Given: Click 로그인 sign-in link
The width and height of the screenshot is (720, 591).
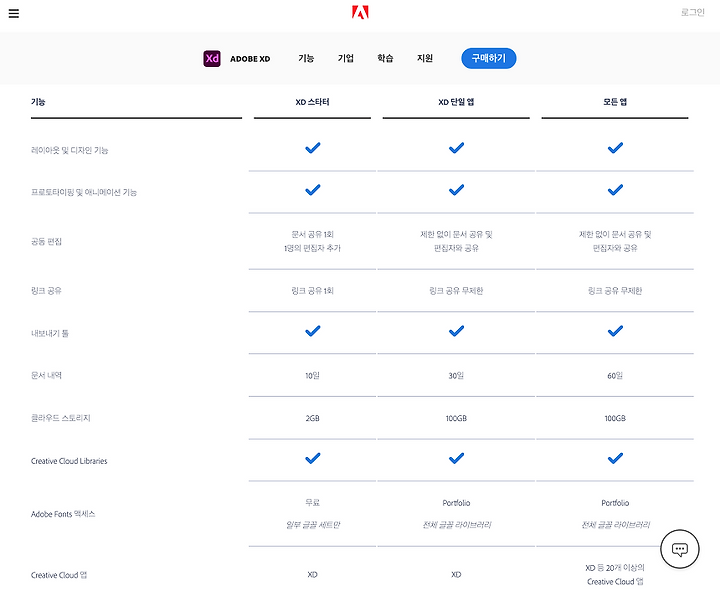Looking at the screenshot, I should (692, 12).
